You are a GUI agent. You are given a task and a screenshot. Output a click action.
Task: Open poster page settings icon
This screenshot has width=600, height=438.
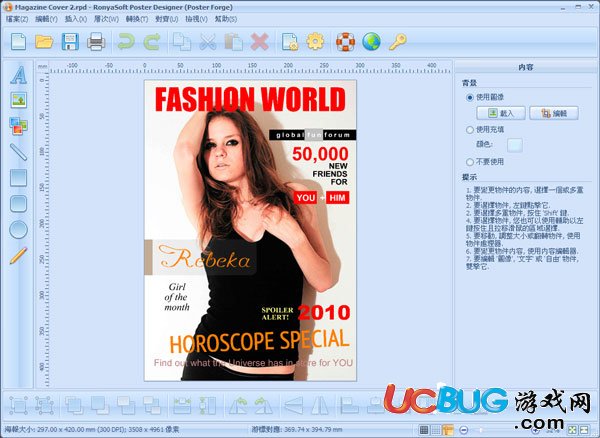pos(290,41)
